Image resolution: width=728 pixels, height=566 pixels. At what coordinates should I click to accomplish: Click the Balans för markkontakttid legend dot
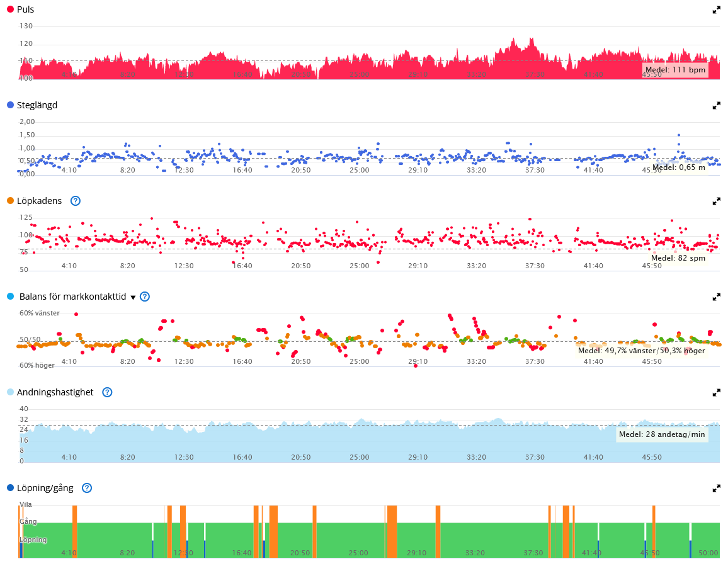[11, 297]
